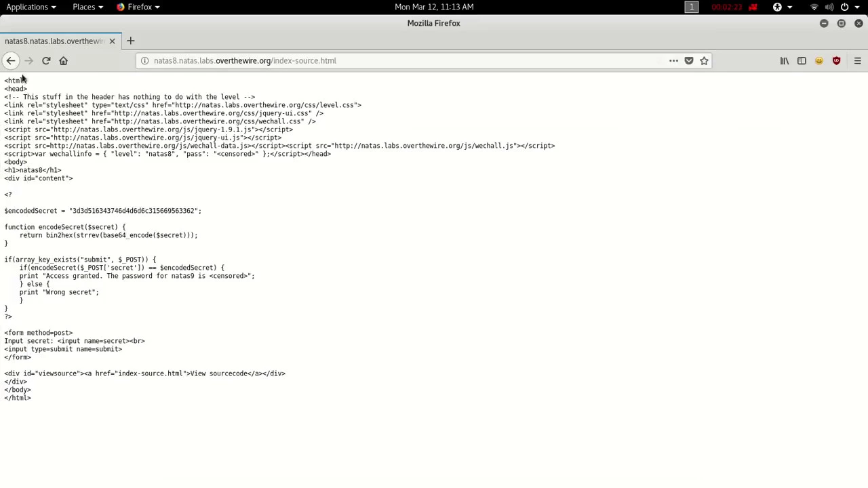868x488 pixels.
Task: Click the jquery-1.9.1.js script line
Action: point(149,129)
